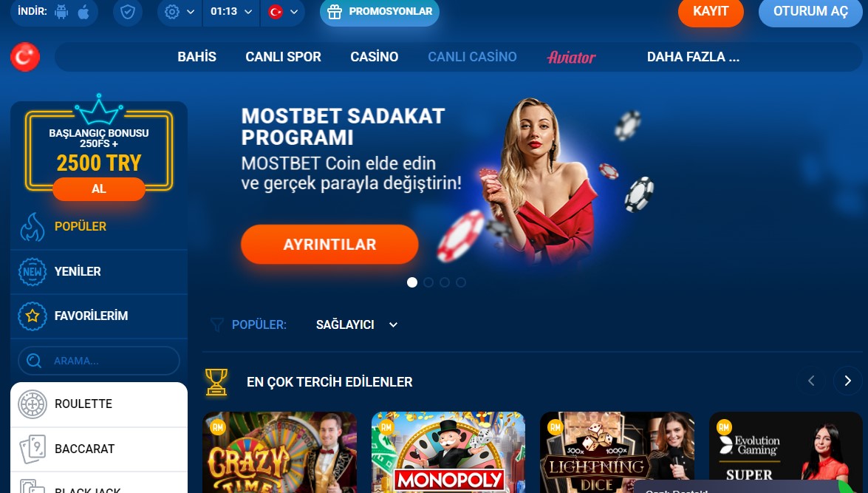This screenshot has width=868, height=493.
Task: Switch to the third banner slide dot
Action: (x=445, y=282)
